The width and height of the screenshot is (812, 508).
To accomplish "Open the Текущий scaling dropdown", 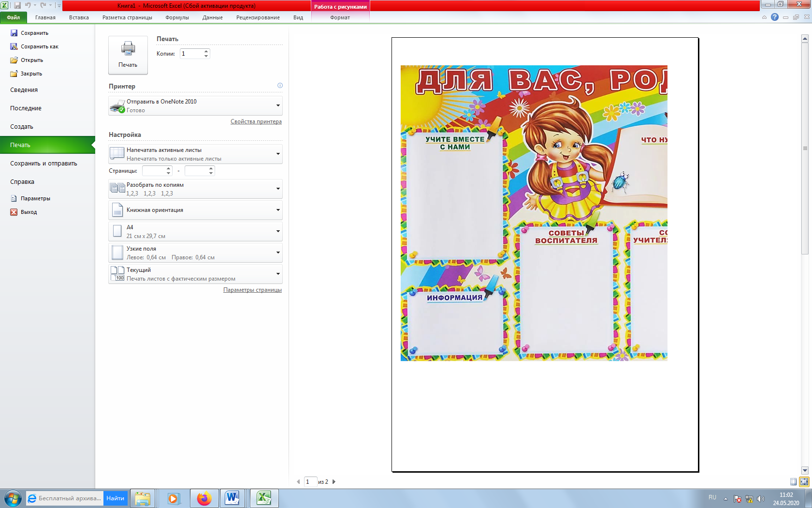I will click(x=195, y=274).
